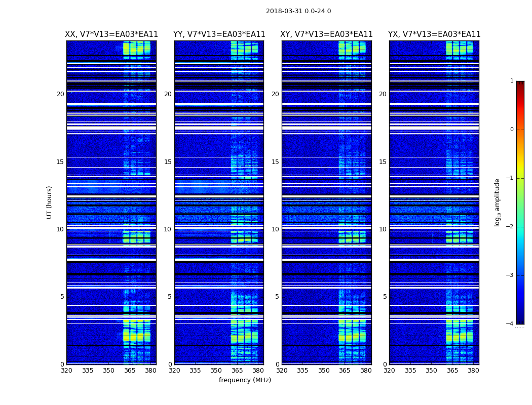Click the 365 frequency tick under the XX panel
This screenshot has width=532, height=405.
pos(130,371)
